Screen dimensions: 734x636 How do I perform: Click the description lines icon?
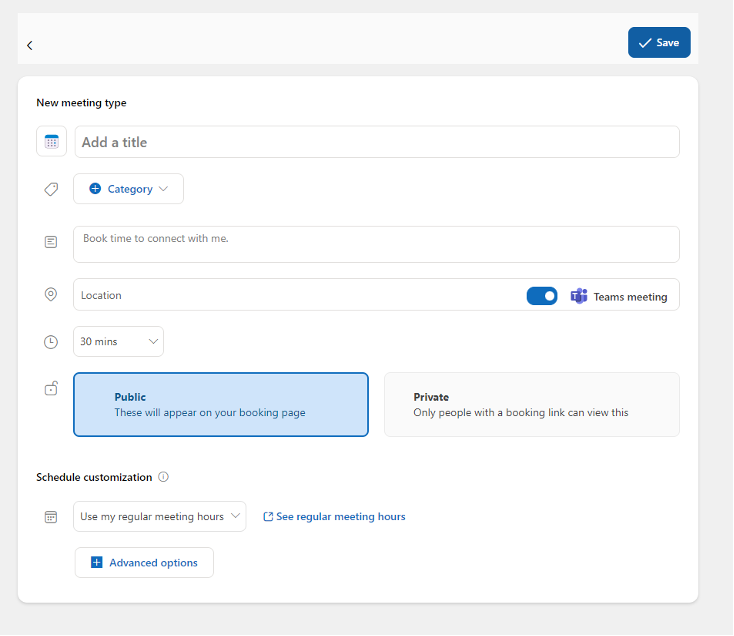[x=51, y=242]
